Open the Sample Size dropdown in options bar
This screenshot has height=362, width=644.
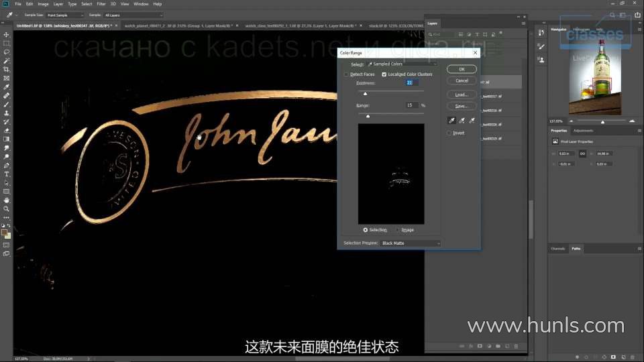coord(65,15)
